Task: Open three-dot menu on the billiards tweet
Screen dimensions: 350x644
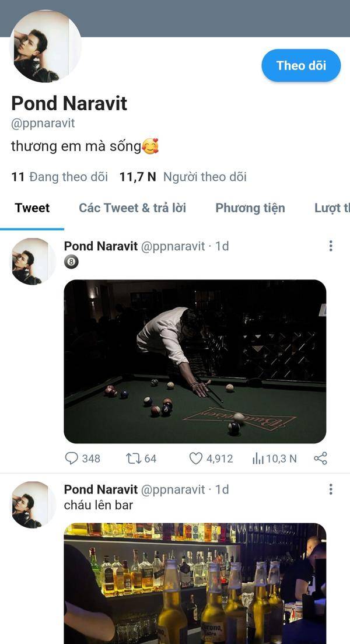Action: coord(331,246)
